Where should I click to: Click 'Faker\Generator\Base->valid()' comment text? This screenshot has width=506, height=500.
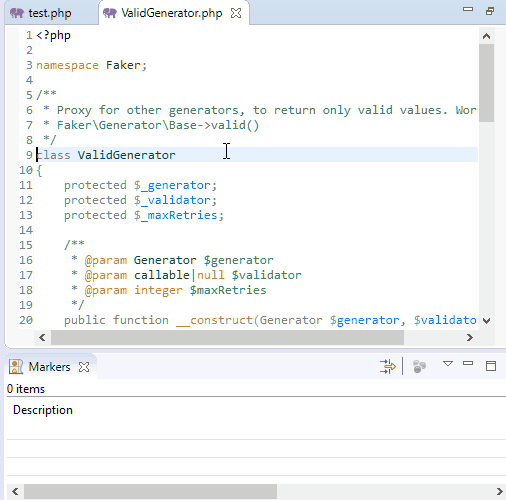[x=158, y=125]
